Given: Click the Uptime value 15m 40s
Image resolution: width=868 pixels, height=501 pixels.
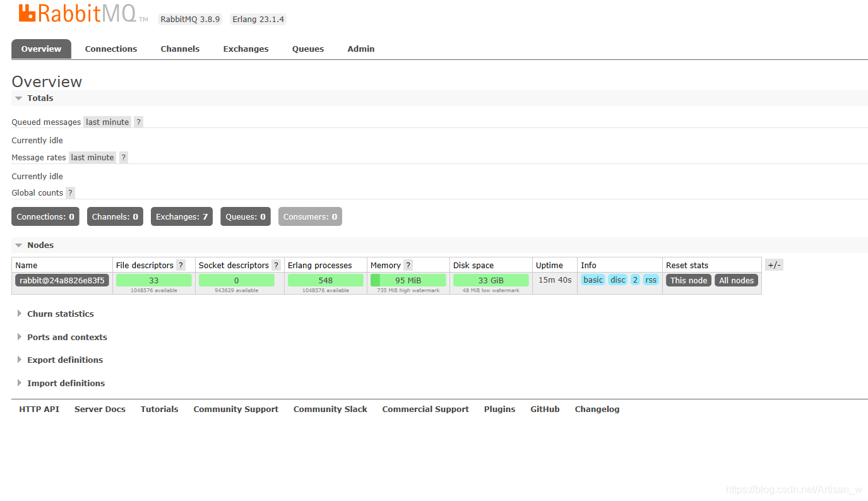Looking at the screenshot, I should coord(555,280).
